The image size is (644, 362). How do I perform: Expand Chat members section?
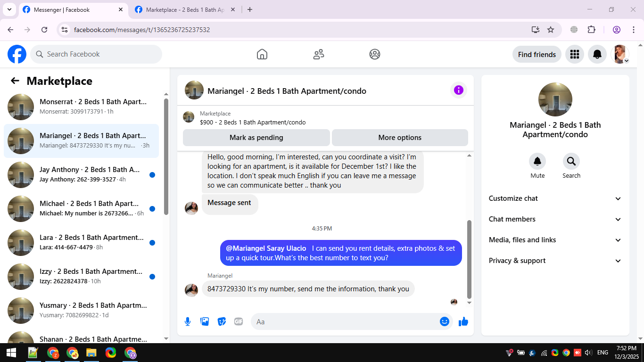point(555,219)
